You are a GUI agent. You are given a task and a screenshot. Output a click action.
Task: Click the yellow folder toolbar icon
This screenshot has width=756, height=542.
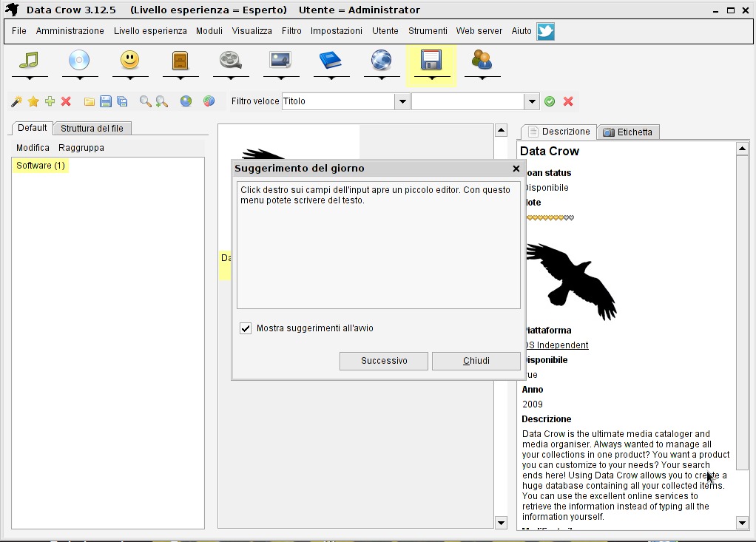(x=90, y=101)
